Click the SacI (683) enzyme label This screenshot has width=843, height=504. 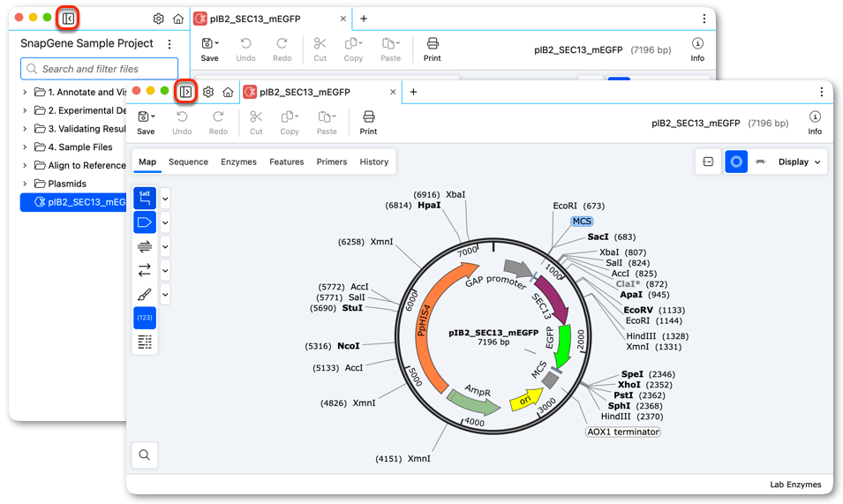click(x=611, y=237)
